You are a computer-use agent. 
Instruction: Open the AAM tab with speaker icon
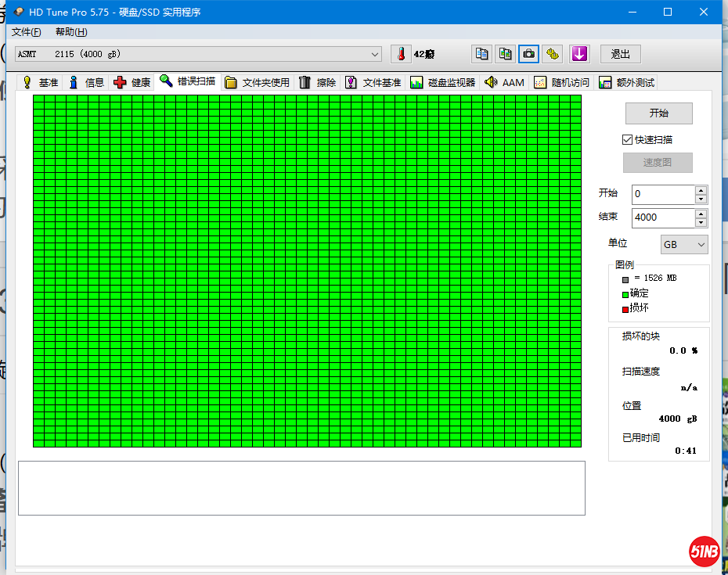click(504, 82)
